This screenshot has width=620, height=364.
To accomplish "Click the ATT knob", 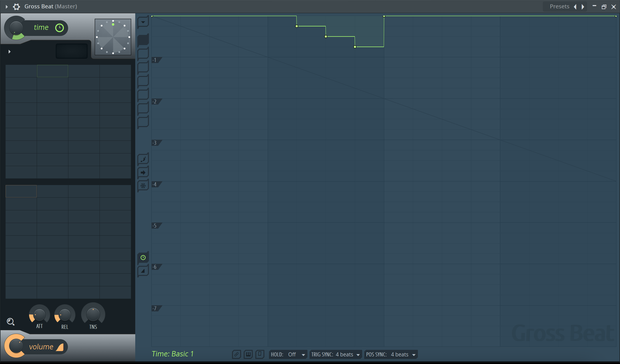I will pos(40,315).
